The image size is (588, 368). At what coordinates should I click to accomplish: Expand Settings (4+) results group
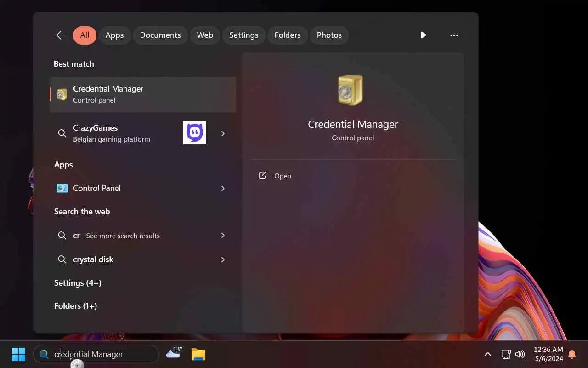click(x=78, y=283)
